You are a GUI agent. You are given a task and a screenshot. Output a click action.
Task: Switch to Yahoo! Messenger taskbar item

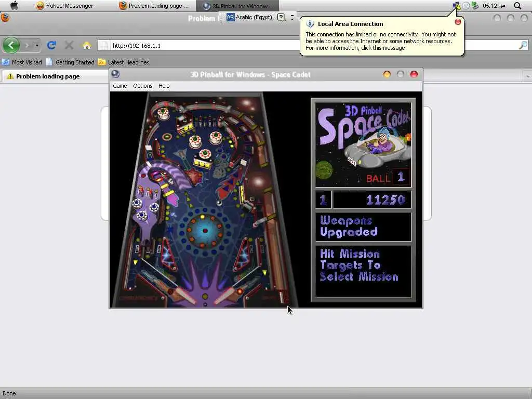[x=64, y=6]
